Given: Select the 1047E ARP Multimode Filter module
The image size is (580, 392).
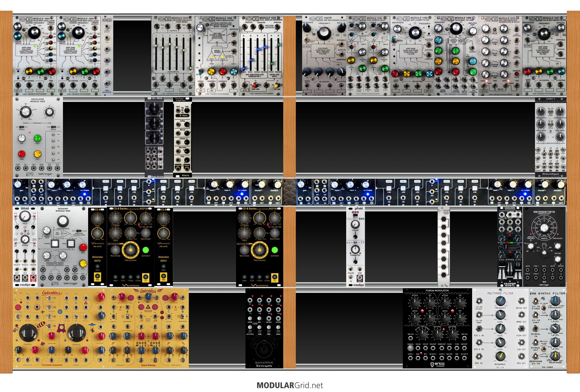Looking at the screenshot, I should point(324,56).
